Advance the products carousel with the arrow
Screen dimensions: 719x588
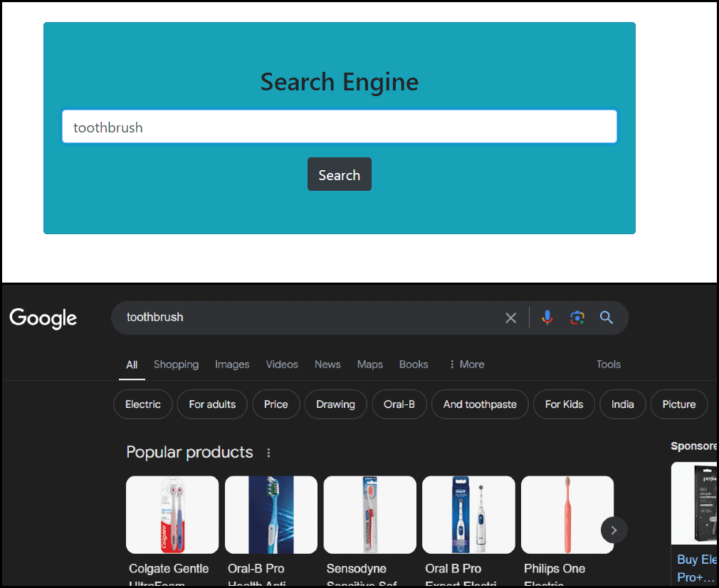pyautogui.click(x=614, y=530)
